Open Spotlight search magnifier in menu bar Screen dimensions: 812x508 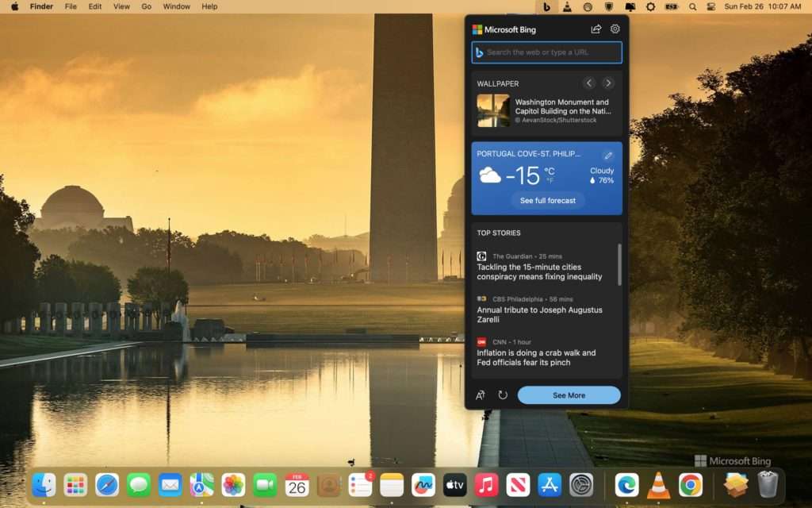(692, 6)
